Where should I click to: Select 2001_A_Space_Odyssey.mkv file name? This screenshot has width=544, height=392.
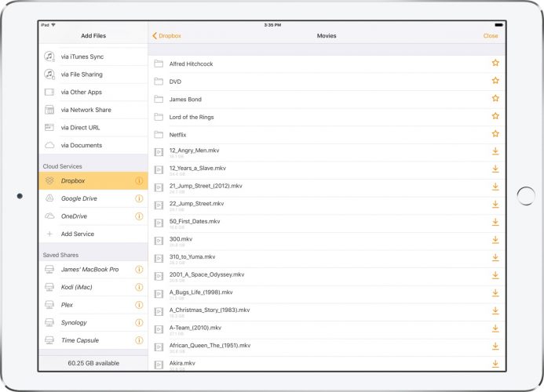click(x=206, y=274)
